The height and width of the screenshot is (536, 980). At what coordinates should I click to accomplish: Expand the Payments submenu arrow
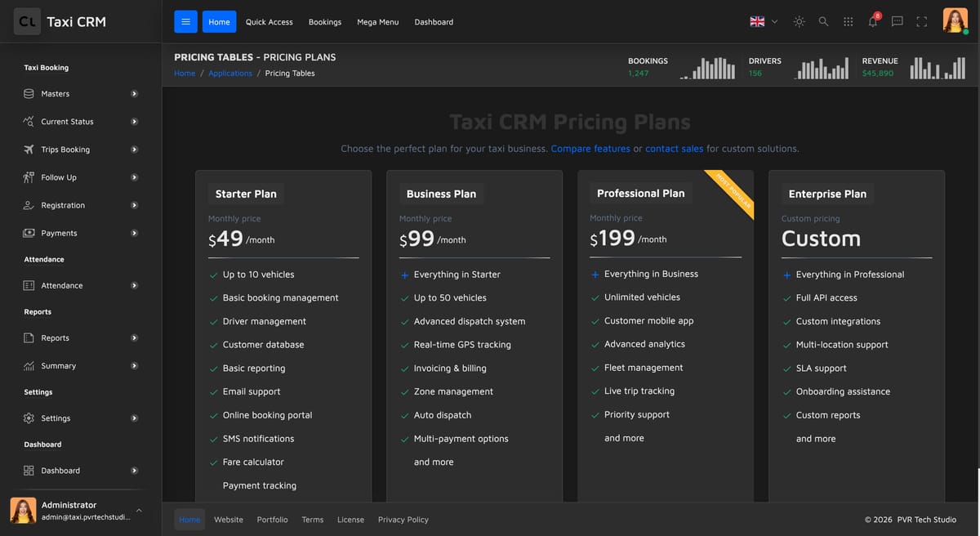coord(134,233)
